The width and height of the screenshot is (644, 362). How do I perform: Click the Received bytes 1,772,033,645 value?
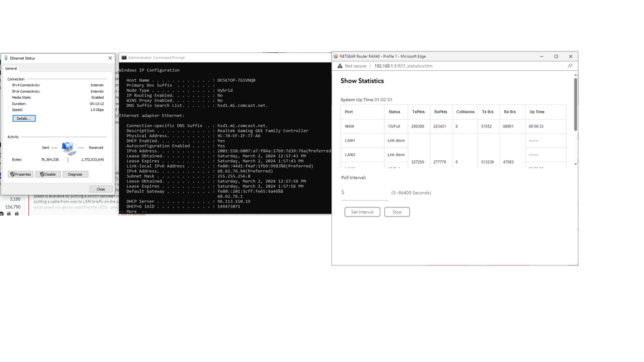tap(92, 160)
